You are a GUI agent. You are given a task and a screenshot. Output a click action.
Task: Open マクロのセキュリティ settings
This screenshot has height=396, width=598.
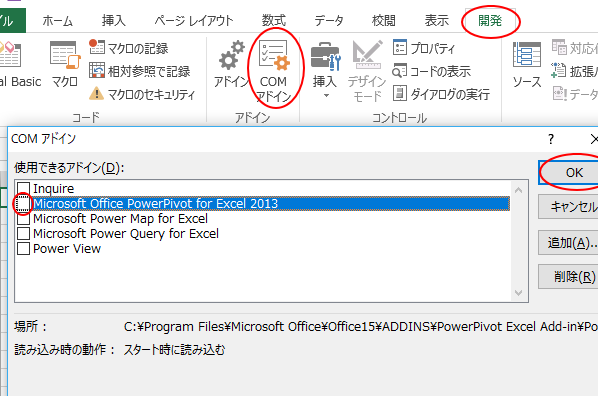point(142,94)
